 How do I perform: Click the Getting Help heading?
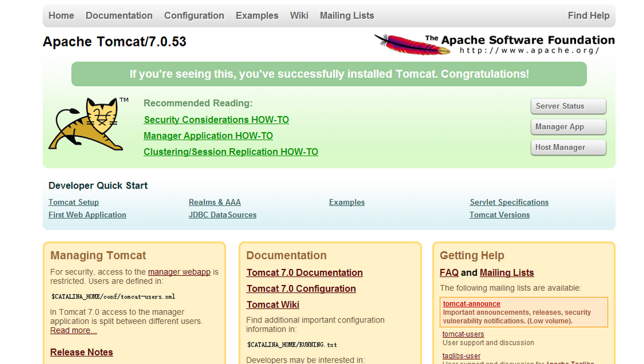[472, 256]
